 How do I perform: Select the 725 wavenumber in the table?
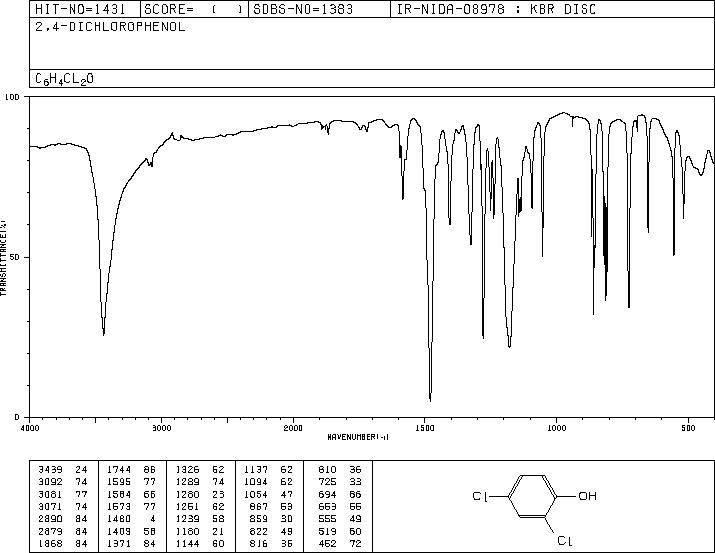[327, 482]
